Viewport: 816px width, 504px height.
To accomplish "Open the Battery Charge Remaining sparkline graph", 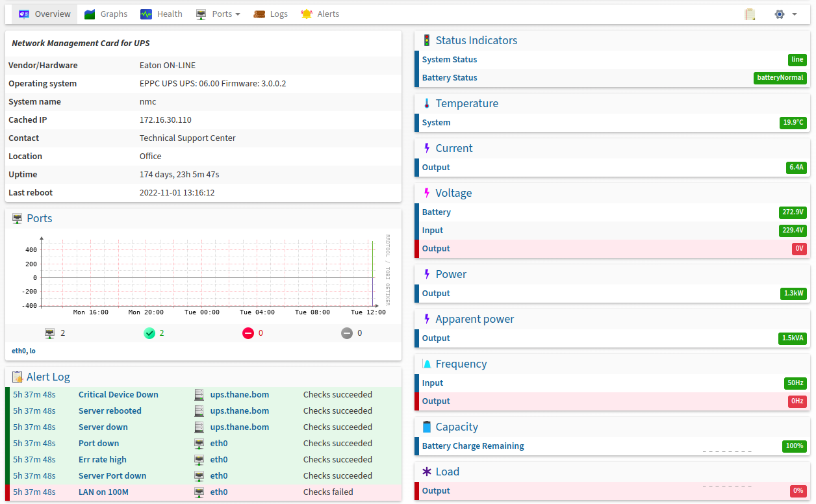I will [727, 447].
